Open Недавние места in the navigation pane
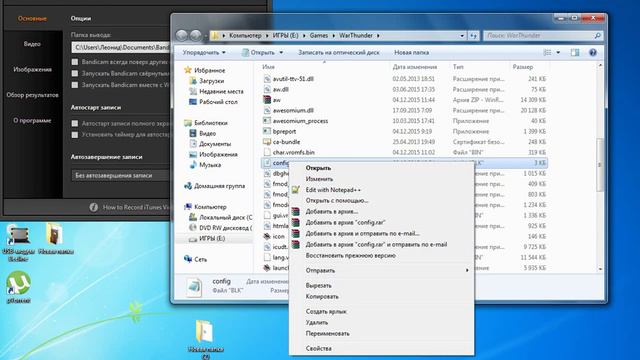 [221, 91]
